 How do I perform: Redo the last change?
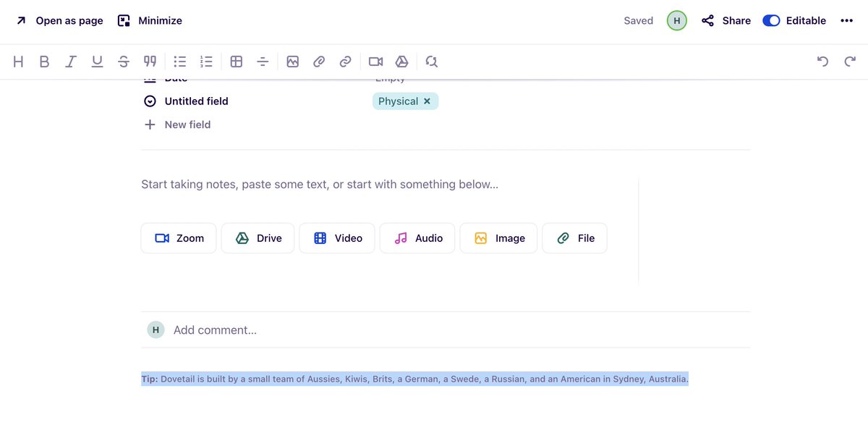[850, 62]
